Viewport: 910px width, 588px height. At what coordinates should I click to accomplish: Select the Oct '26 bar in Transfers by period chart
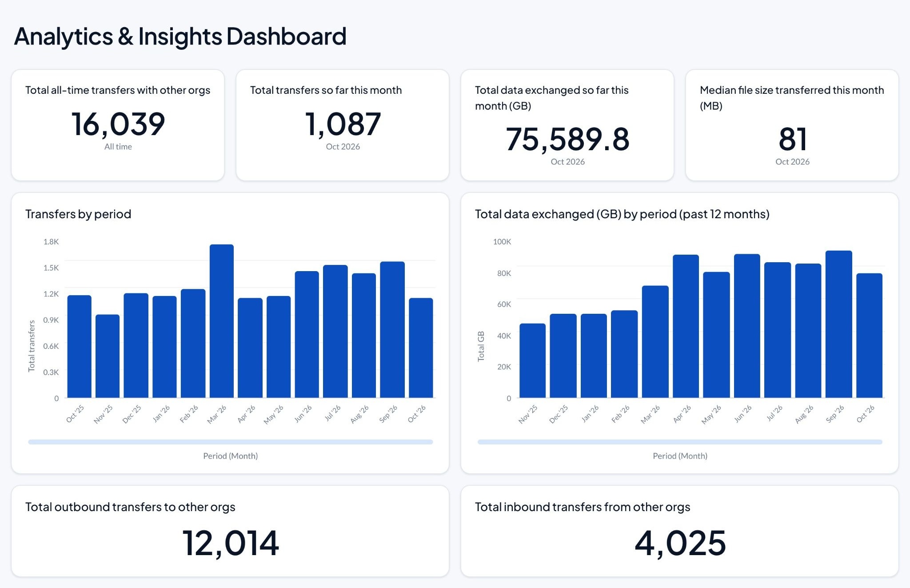(x=421, y=348)
